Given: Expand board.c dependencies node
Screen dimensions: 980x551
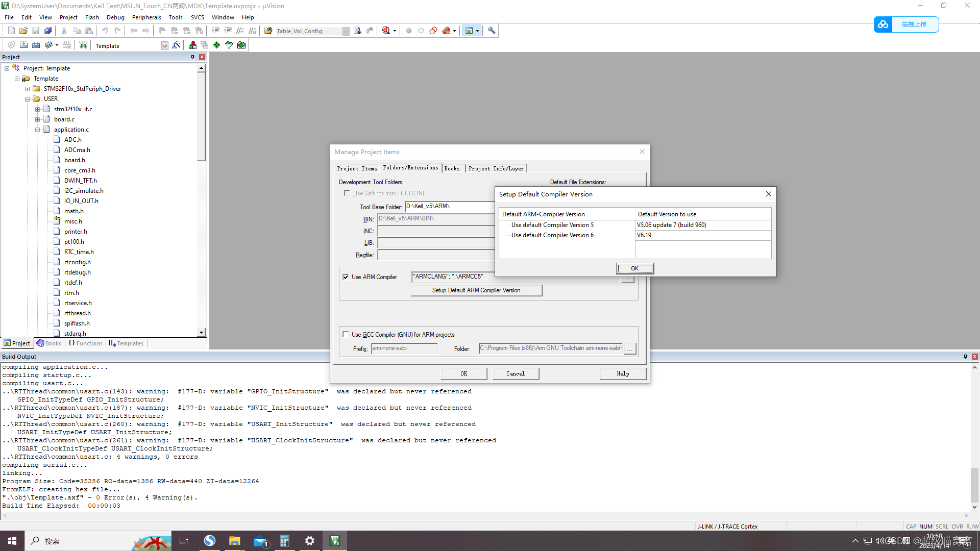Looking at the screenshot, I should (38, 119).
